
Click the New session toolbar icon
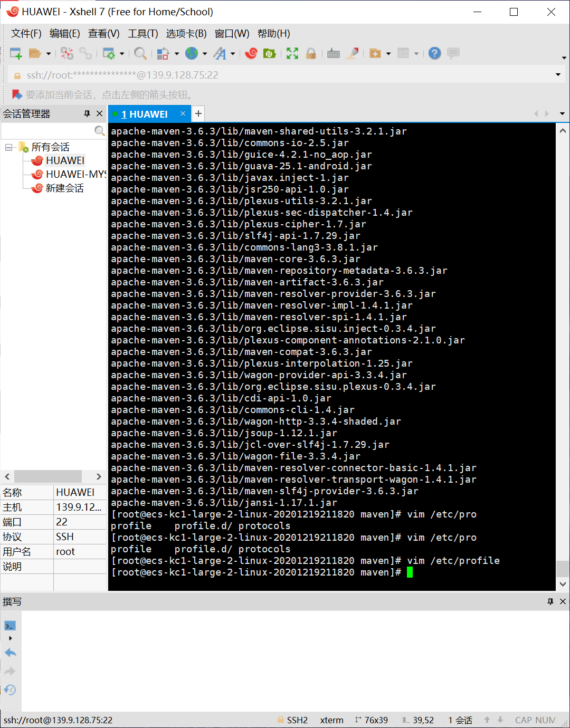coord(16,53)
